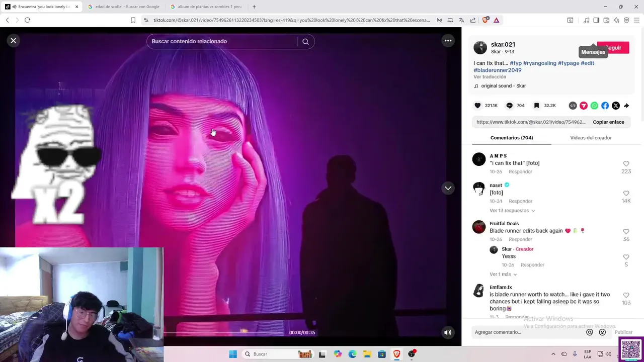
Task: Click the skar.021 username link
Action: pyautogui.click(x=503, y=44)
